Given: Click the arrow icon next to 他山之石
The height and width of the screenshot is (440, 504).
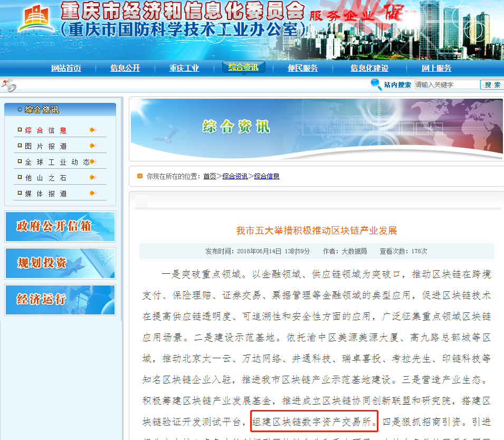Looking at the screenshot, I should (94, 178).
